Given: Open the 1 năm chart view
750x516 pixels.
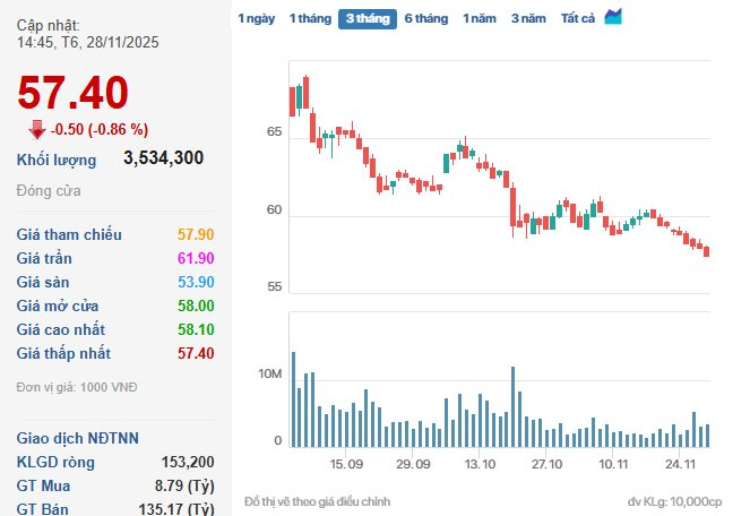Looking at the screenshot, I should click(479, 19).
